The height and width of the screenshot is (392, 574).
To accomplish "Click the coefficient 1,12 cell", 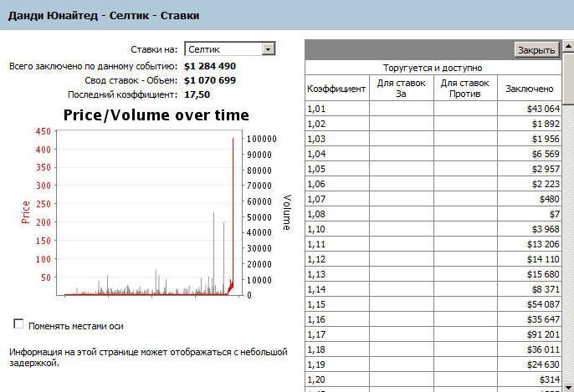I will click(336, 259).
